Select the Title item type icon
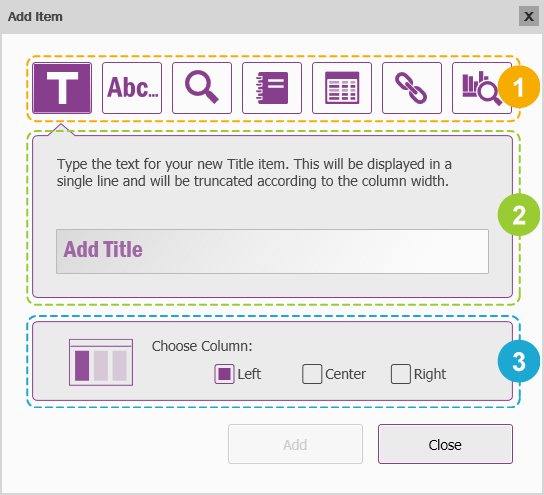Viewport: 544px width, 495px height. 62,88
